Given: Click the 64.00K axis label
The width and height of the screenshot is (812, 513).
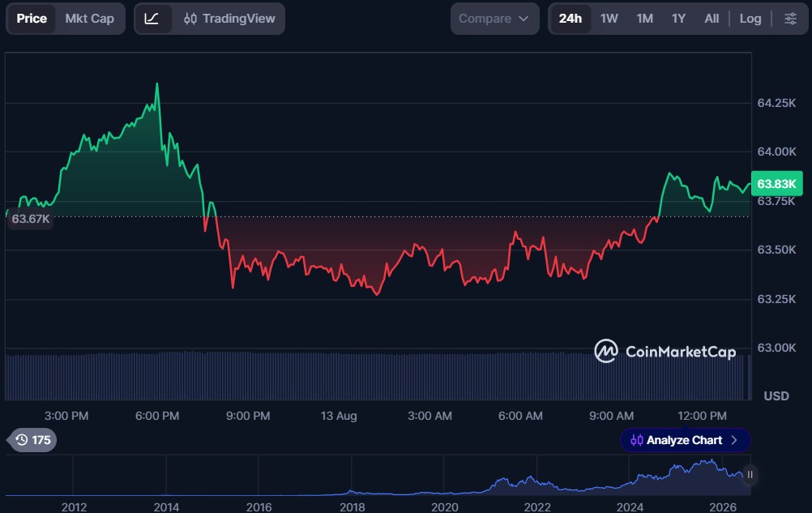Looking at the screenshot, I should (x=776, y=152).
